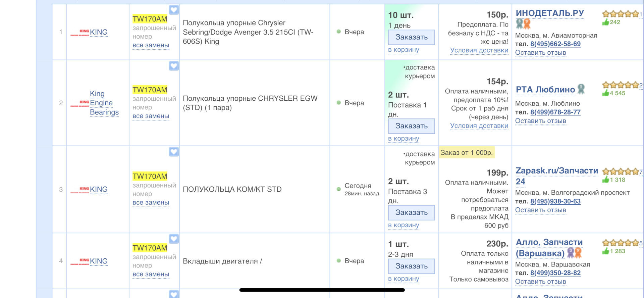Call Алло, Запчасти at 8(499)350-28-82
644x298 pixels.
(x=555, y=273)
